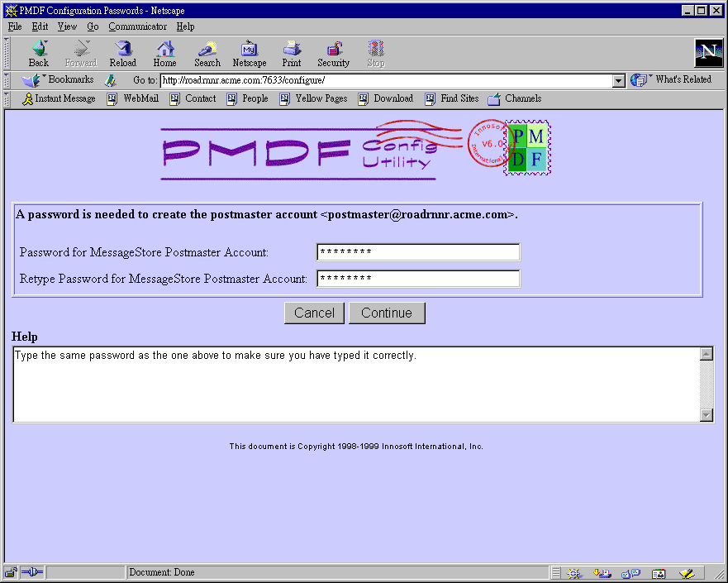Click the Yellow Pages toolbar link
The width and height of the screenshot is (728, 583).
pos(313,98)
